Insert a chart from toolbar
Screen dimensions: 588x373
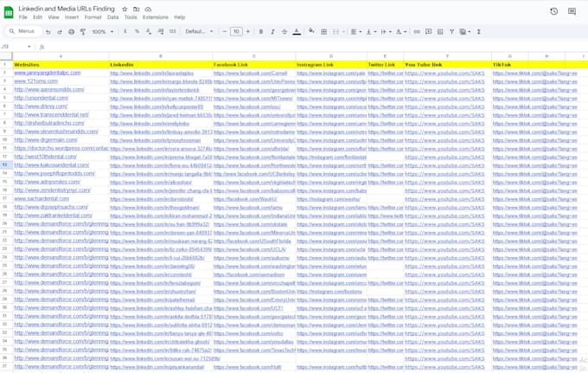point(440,32)
